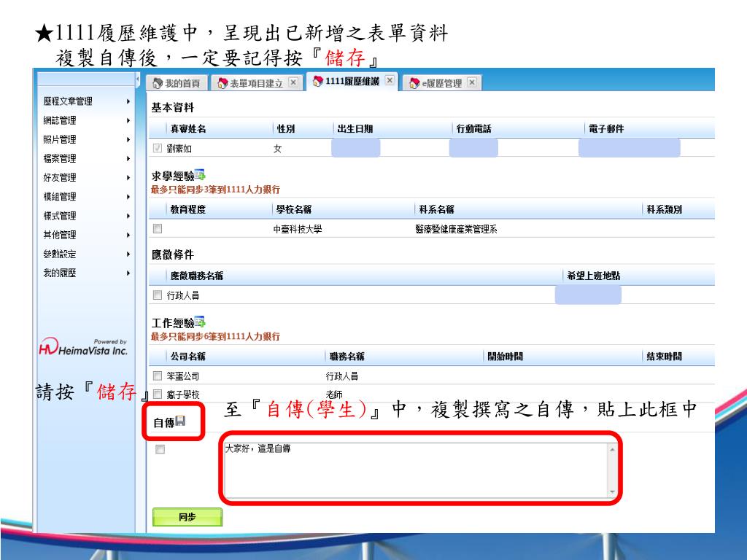Click the 電子郵件 column header
Viewport: 747px width, 560px height.
[x=606, y=128]
